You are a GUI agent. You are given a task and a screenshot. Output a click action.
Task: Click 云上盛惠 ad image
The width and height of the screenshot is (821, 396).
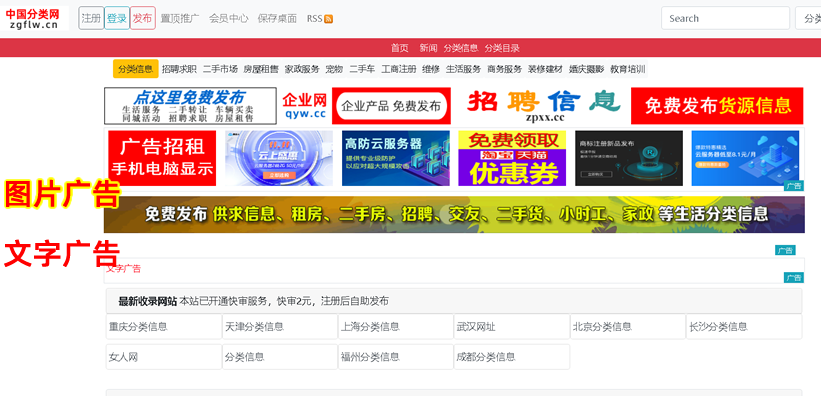[x=279, y=158]
